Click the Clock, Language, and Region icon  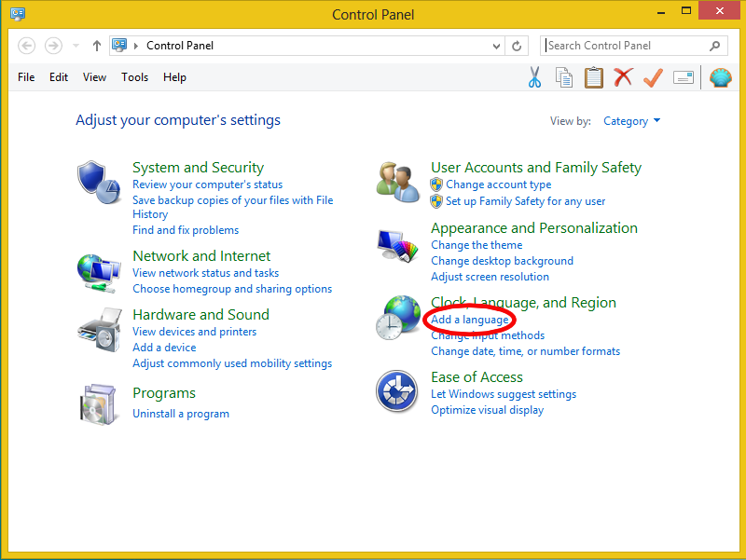click(x=397, y=316)
